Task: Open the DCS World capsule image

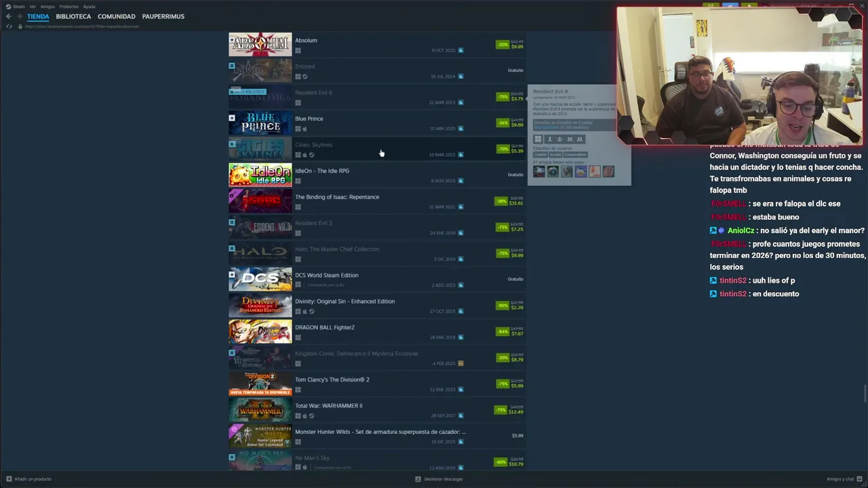Action: point(260,279)
